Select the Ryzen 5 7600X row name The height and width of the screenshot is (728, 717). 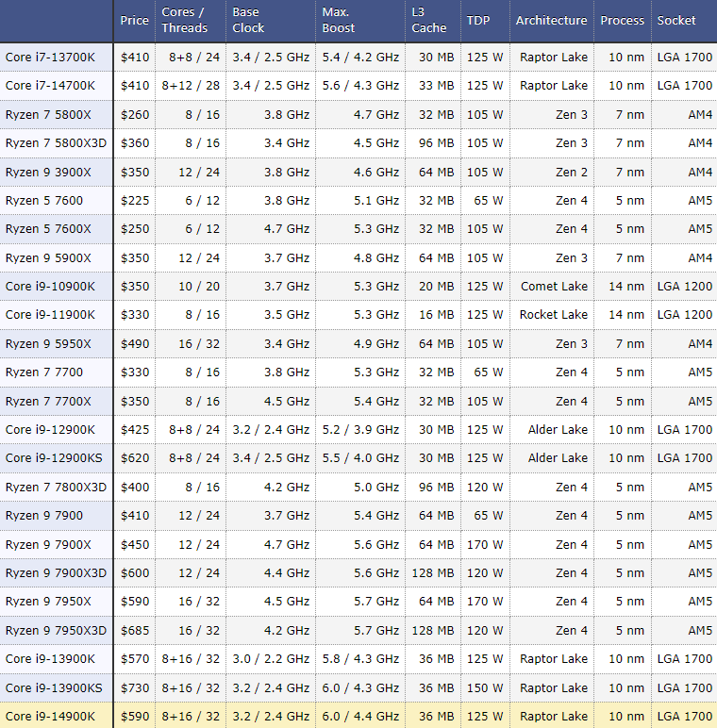[x=48, y=229]
